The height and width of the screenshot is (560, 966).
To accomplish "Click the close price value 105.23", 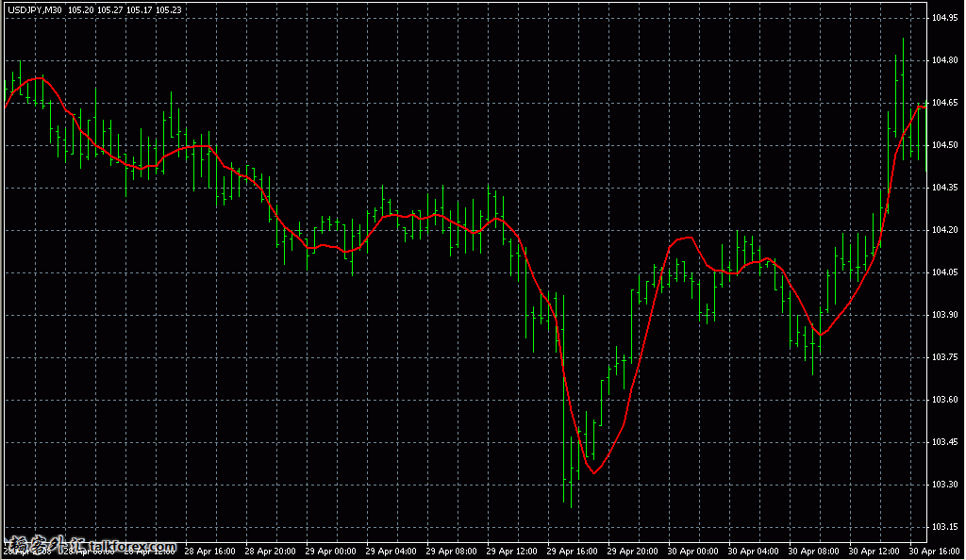I will (168, 9).
